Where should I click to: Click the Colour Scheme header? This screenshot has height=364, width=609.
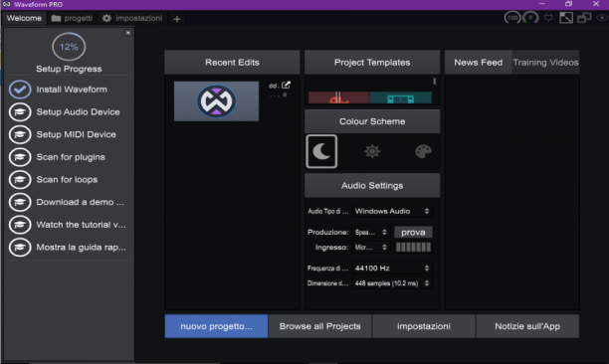point(372,121)
